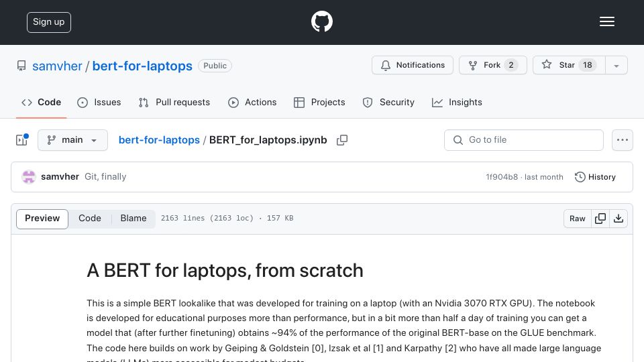The width and height of the screenshot is (644, 362).
Task: Switch to the Code repository tab
Action: pos(42,102)
